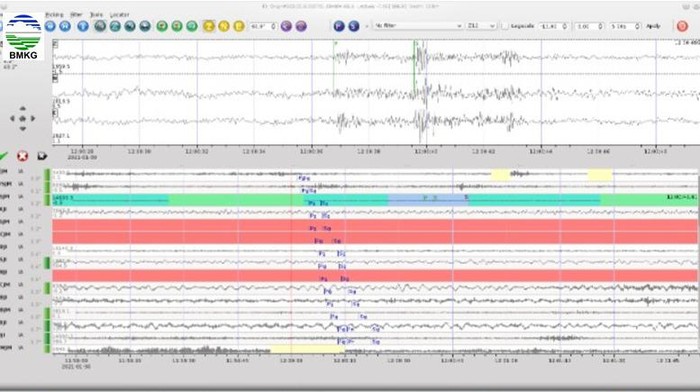Click the center navigation pad button

22,119
